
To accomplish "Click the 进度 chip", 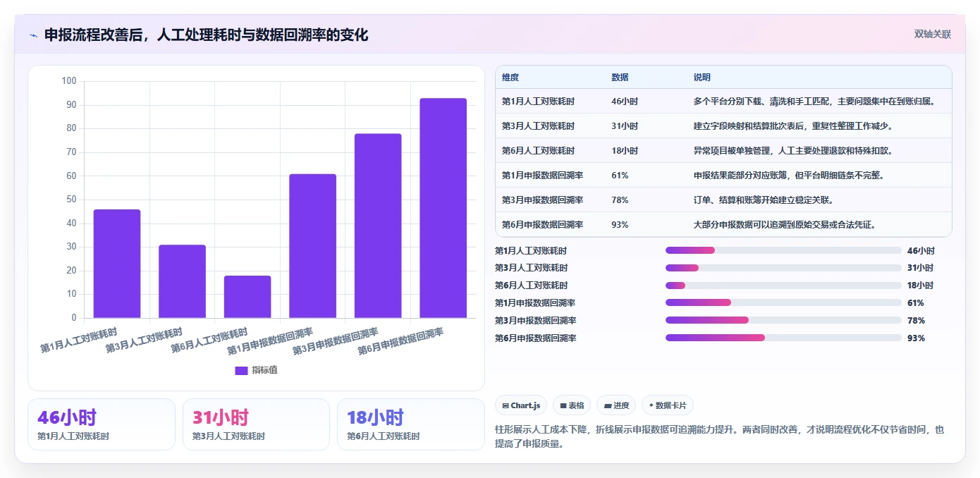I will 616,405.
